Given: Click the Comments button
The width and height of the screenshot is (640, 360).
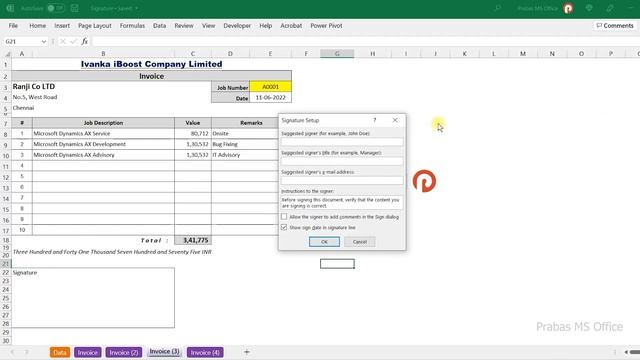Looking at the screenshot, I should coord(615,25).
